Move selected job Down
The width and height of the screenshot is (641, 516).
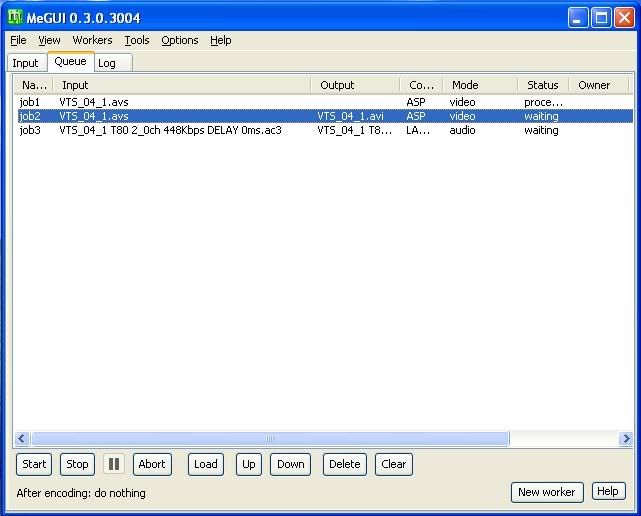(x=290, y=464)
